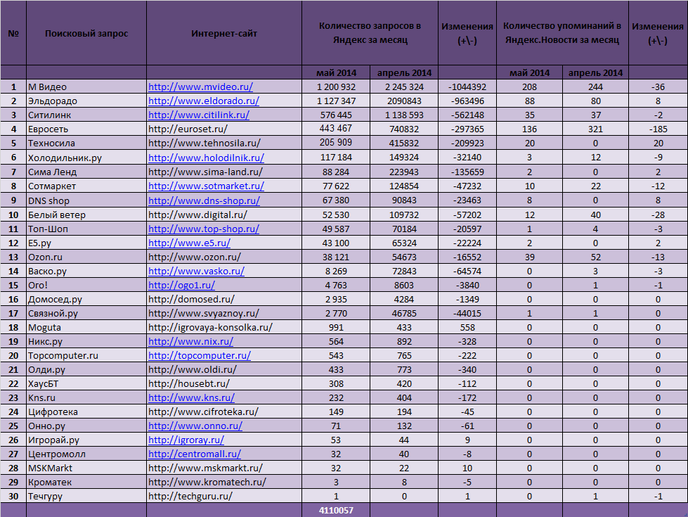Select the 'Moguta' cell
This screenshot has height=517, width=688.
[86, 327]
